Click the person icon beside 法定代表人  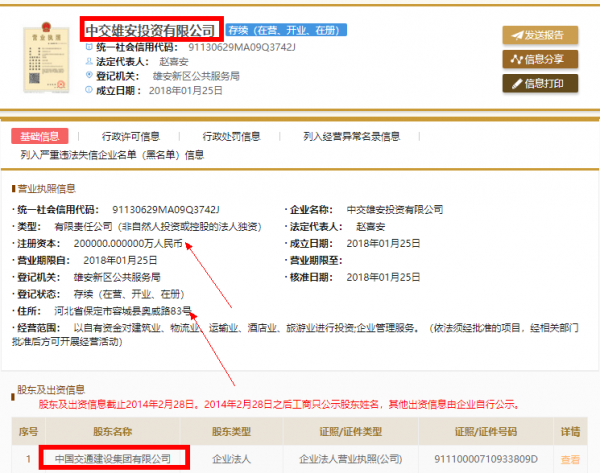(x=89, y=61)
